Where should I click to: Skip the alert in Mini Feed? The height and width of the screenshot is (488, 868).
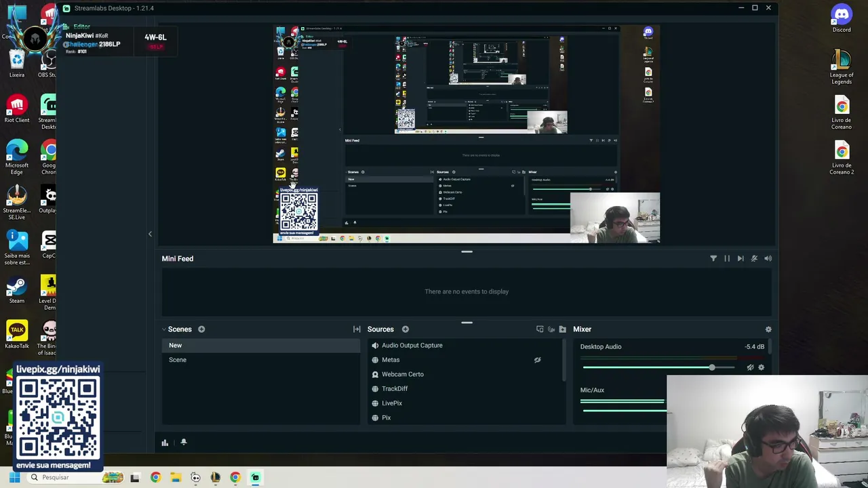741,258
